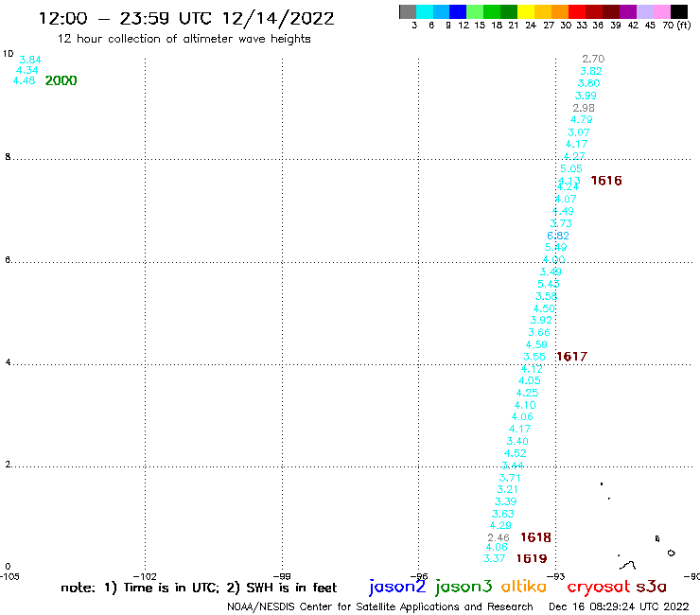Click the latitude '6' axis label
The image size is (700, 615).
(8, 259)
